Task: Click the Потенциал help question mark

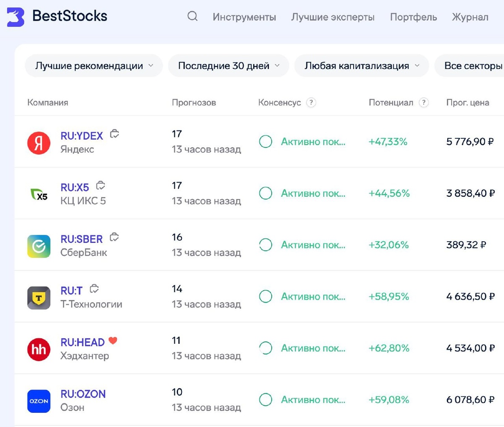Action: coord(424,103)
